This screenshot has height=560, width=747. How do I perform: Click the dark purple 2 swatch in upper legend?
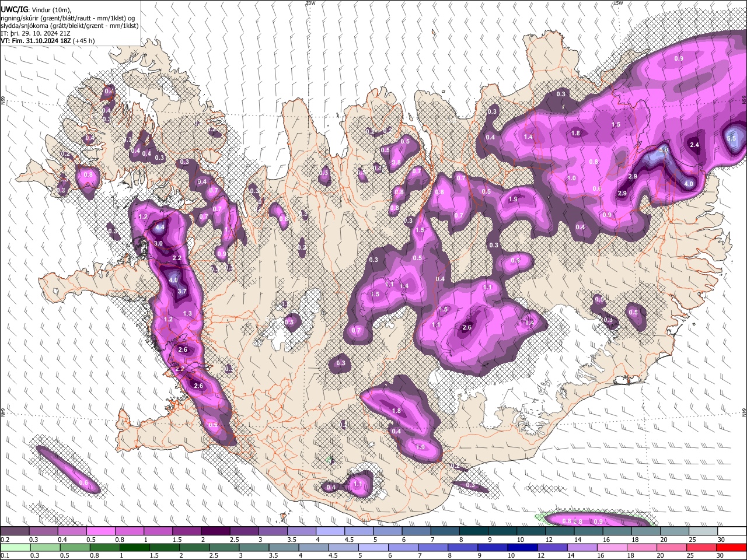click(x=215, y=531)
